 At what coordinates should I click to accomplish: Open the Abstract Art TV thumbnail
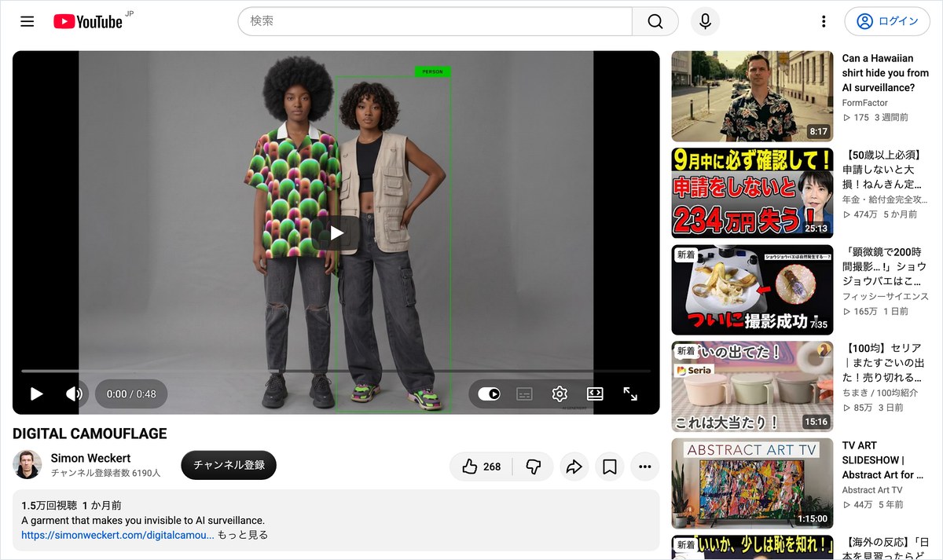[752, 483]
